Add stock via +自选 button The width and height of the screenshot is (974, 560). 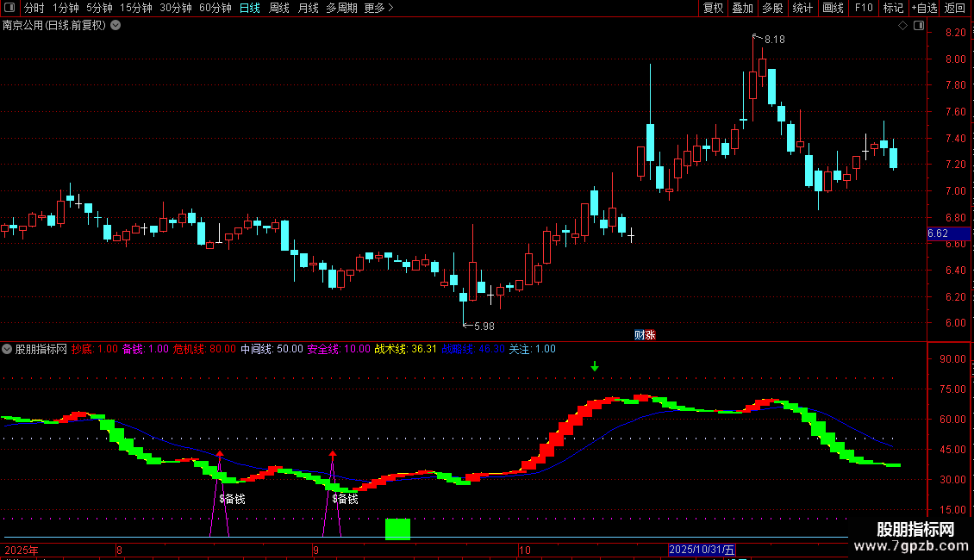pos(924,8)
